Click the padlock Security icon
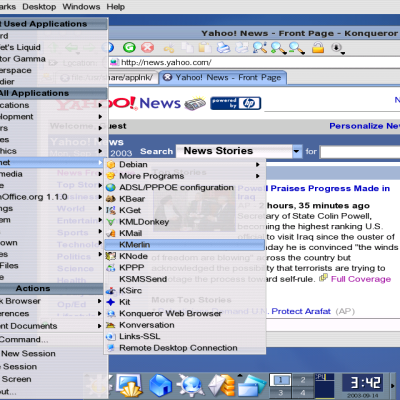Image resolution: width=400 pixels, height=400 pixels. 318,47
